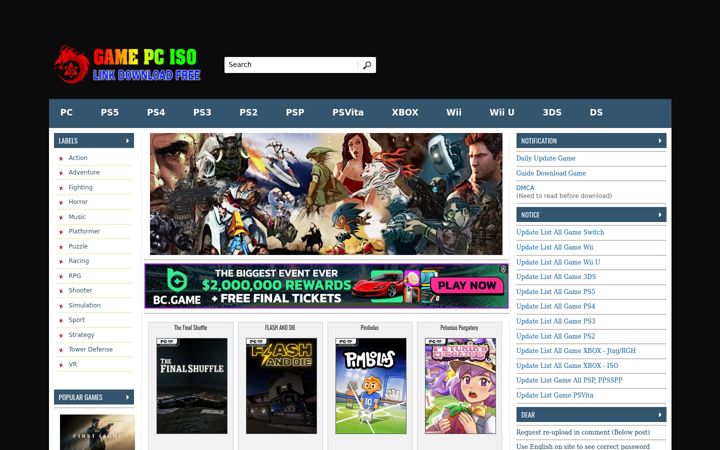Select the XBOX navigation item
The image size is (720, 450).
[405, 112]
